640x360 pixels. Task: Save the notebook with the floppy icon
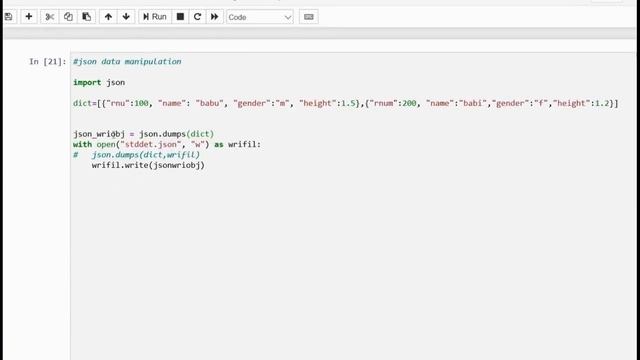point(9,17)
